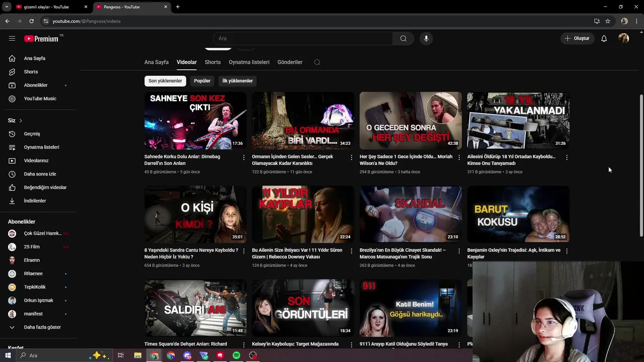Open Chrome three-dot menu
This screenshot has height=362, width=644.
[x=637, y=21]
